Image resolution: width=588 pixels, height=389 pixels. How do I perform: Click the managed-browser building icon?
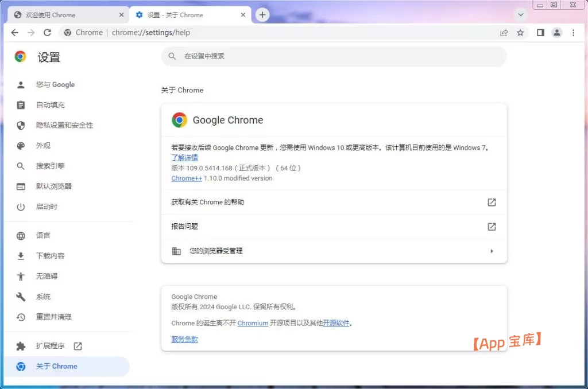176,251
